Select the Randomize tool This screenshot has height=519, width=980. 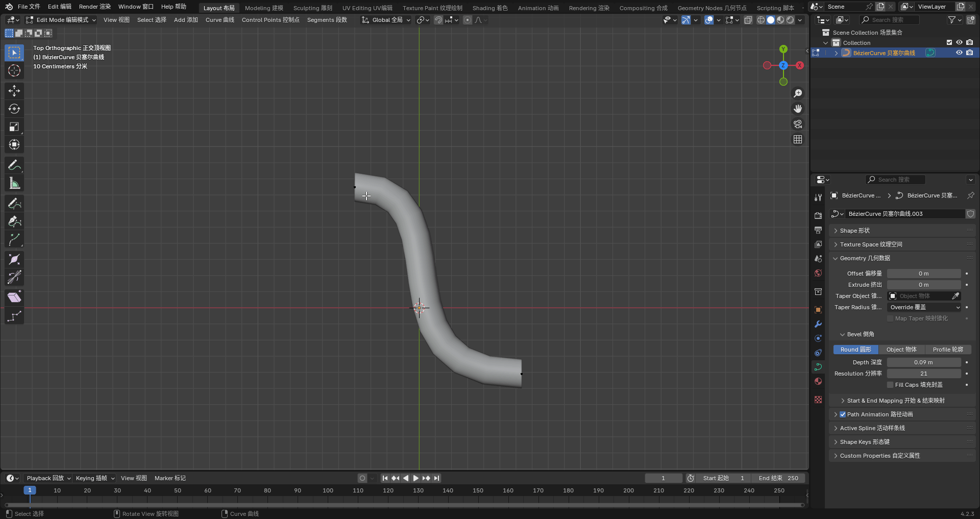click(14, 316)
